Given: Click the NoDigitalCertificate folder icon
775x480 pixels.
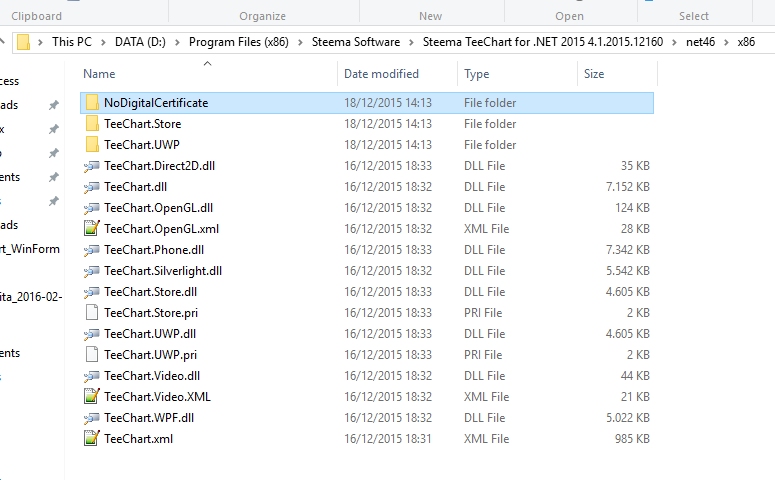Looking at the screenshot, I should 92,102.
